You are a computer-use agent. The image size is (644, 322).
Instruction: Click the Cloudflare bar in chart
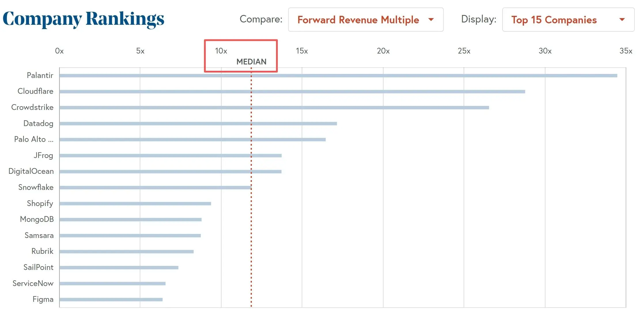292,92
